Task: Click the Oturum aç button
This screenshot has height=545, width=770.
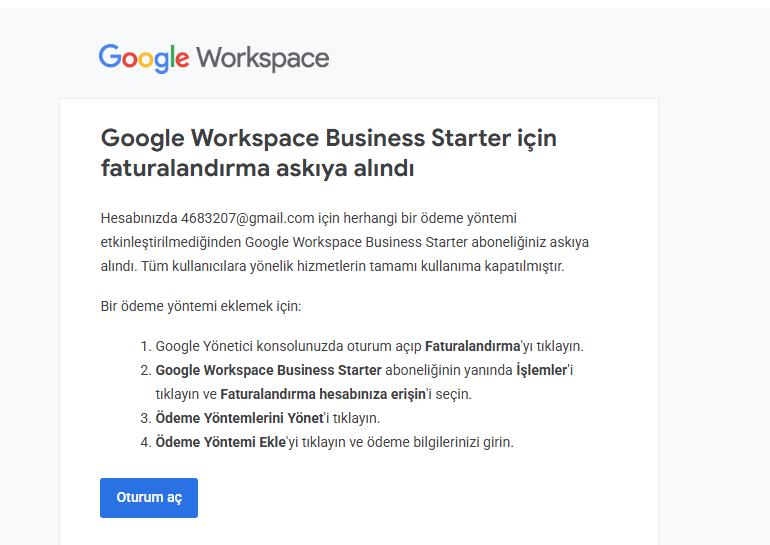Action: [x=149, y=497]
